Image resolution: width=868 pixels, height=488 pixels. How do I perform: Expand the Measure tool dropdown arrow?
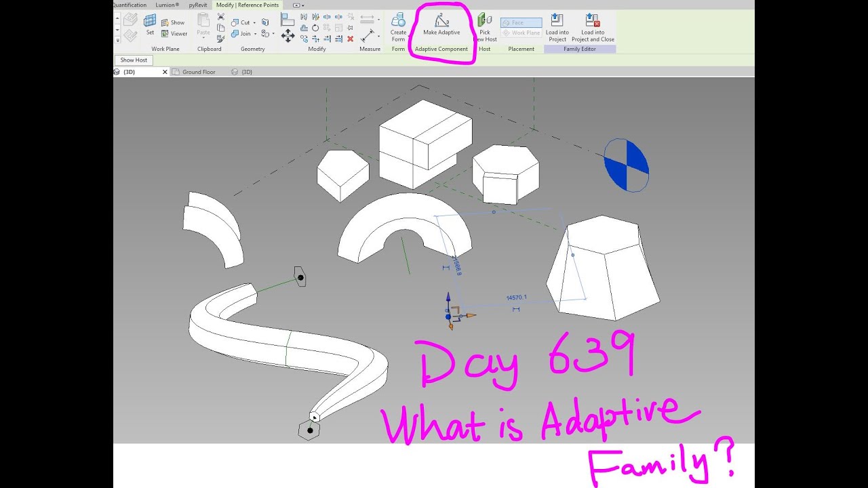[x=378, y=19]
